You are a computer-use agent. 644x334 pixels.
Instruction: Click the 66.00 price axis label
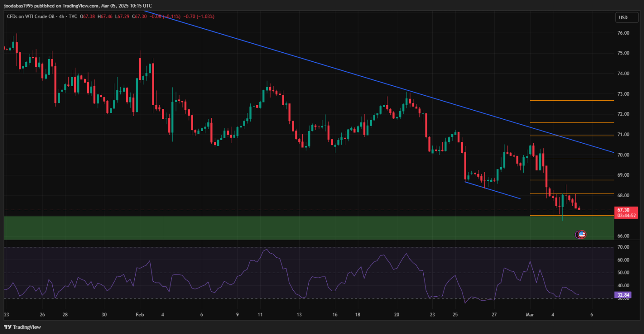pos(623,236)
